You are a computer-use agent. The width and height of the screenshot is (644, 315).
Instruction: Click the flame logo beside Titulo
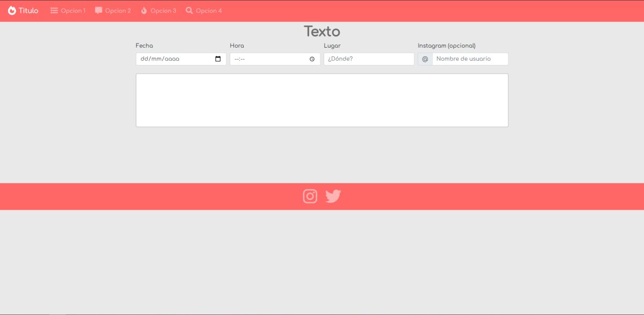point(12,11)
